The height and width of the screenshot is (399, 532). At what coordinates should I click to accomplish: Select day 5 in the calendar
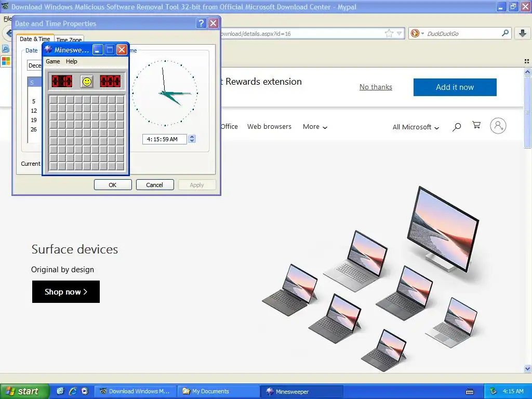[x=34, y=101]
